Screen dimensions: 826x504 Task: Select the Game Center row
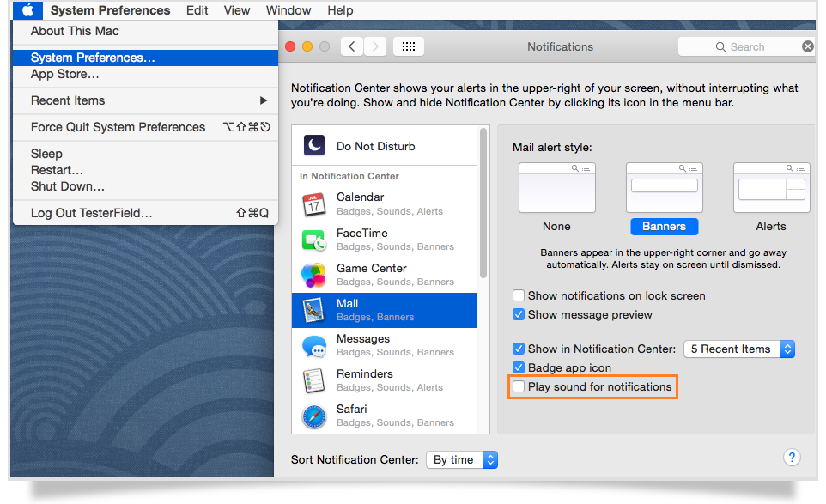(x=385, y=275)
